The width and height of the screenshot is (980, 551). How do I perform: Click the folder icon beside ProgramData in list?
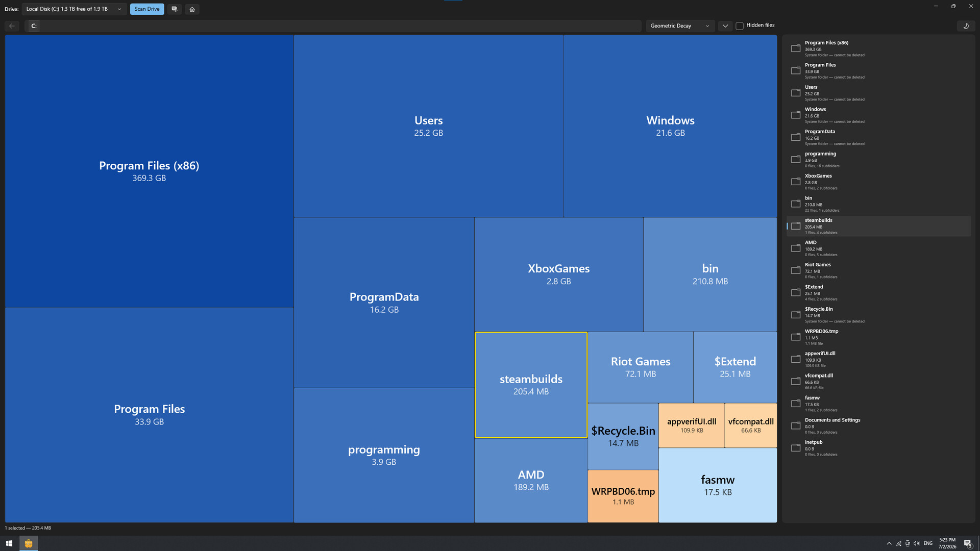(796, 137)
